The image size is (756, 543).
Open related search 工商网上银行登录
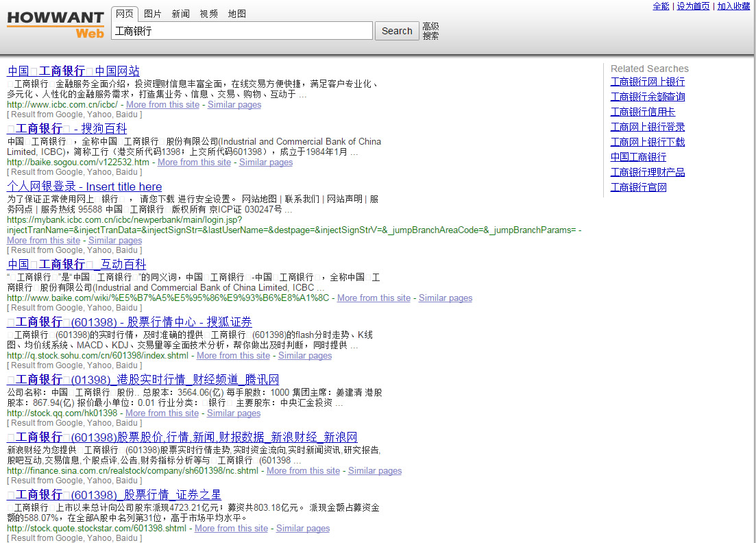coord(648,127)
